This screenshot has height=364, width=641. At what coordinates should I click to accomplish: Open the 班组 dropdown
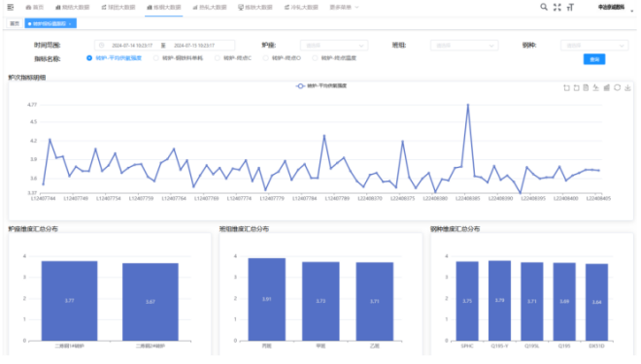(x=464, y=46)
